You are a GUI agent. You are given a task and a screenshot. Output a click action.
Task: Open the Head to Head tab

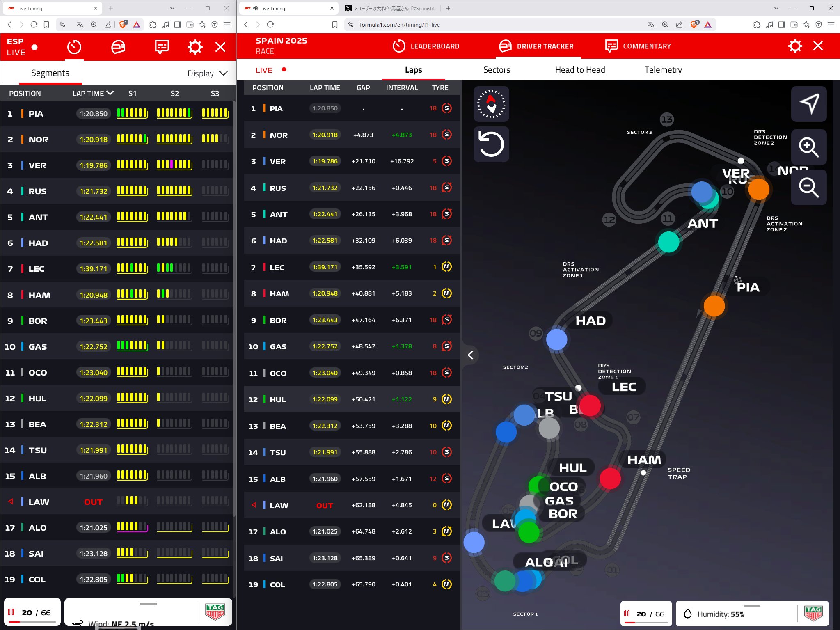[x=580, y=70]
